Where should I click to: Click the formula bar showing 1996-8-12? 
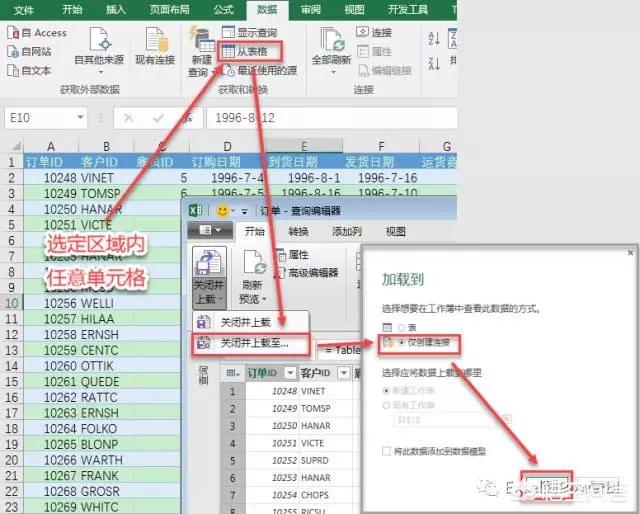(331, 118)
